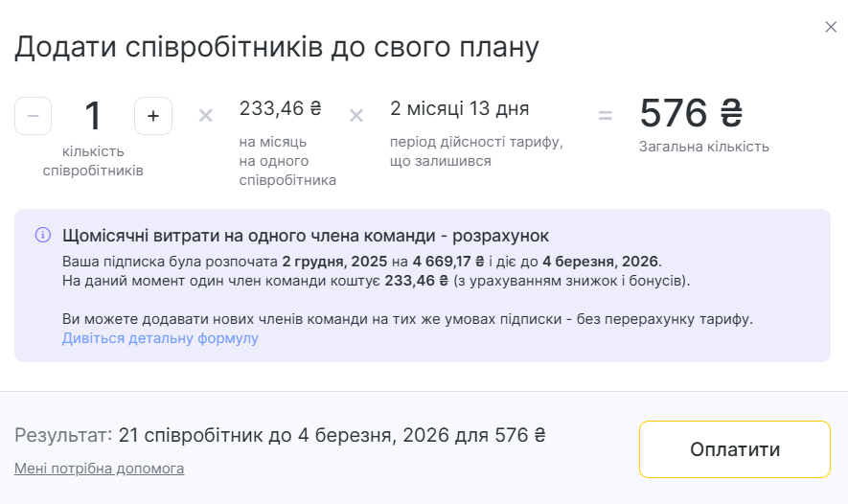Open the Мені потрібна допомога link

[99, 469]
